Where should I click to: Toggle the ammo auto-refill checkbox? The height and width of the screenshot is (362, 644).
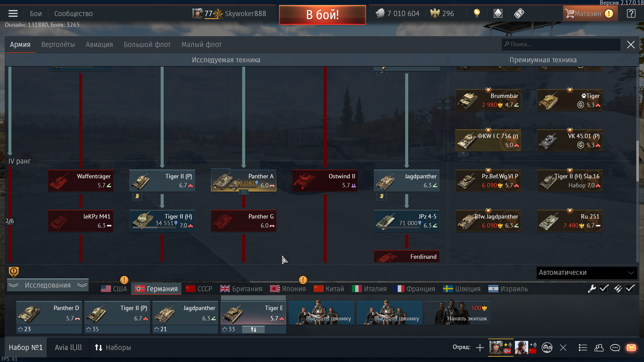630,289
